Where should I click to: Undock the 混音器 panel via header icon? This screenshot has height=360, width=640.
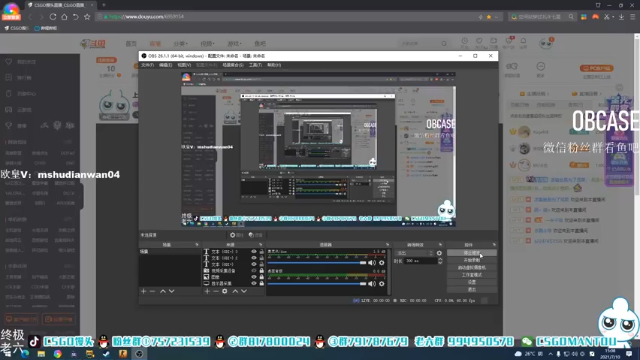click(387, 244)
